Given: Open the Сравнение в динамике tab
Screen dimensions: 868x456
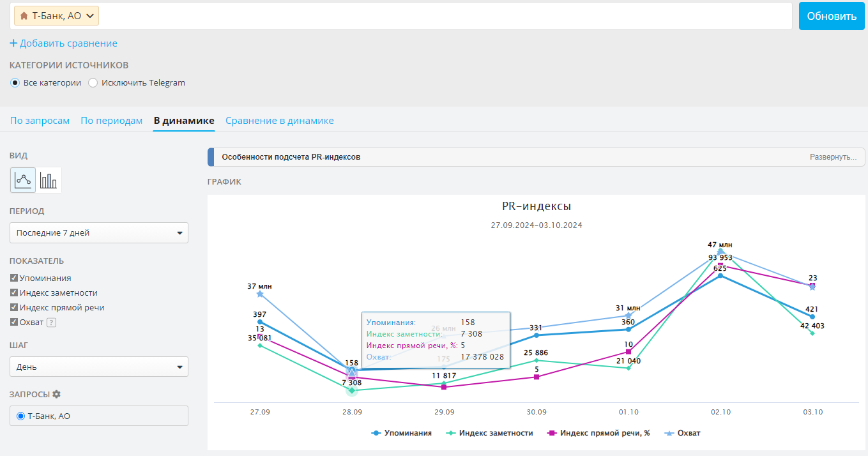Looking at the screenshot, I should (280, 121).
